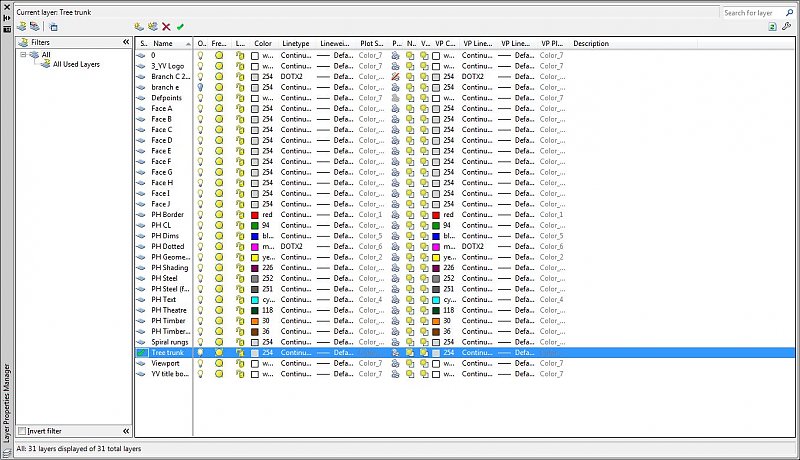This screenshot has width=800, height=460.
Task: Sort layers by the Name column header
Action: pyautogui.click(x=163, y=44)
